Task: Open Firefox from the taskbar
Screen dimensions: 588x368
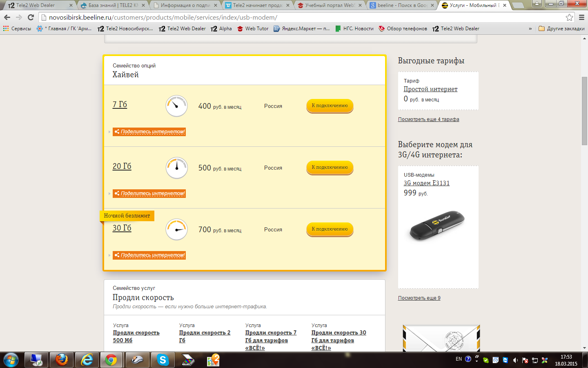Action: click(x=62, y=360)
